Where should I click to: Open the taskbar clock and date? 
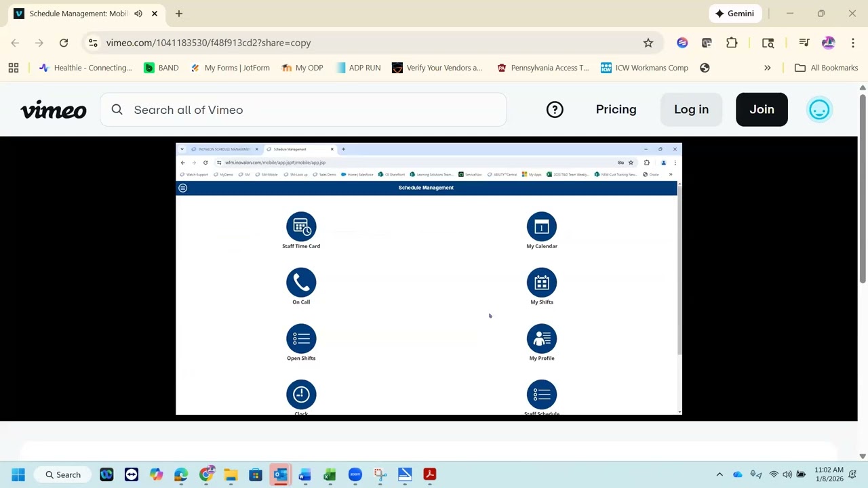point(829,474)
